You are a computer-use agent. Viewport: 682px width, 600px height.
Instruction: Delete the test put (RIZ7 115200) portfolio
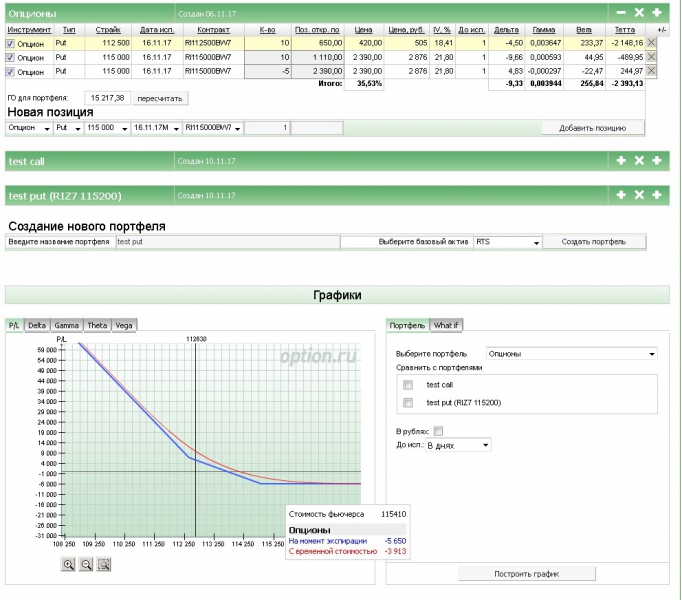[x=639, y=194]
